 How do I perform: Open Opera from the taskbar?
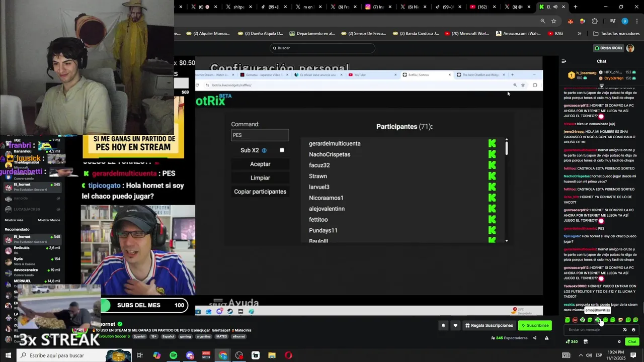tap(288, 355)
